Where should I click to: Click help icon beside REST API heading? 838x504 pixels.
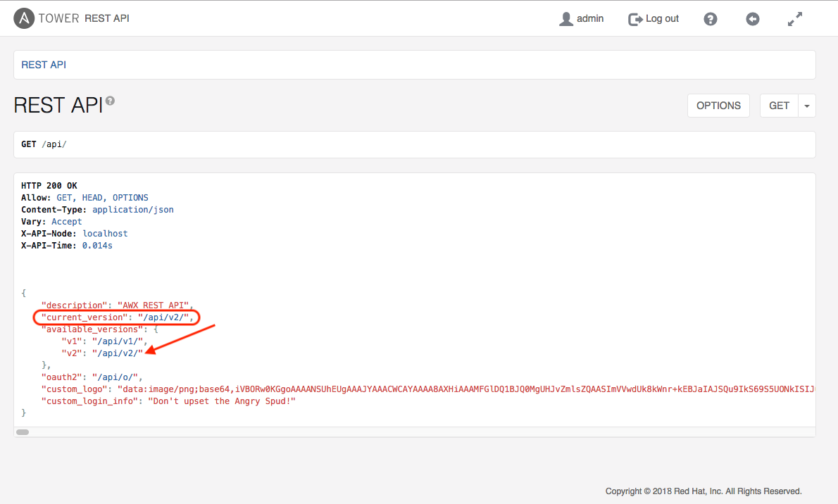point(110,101)
